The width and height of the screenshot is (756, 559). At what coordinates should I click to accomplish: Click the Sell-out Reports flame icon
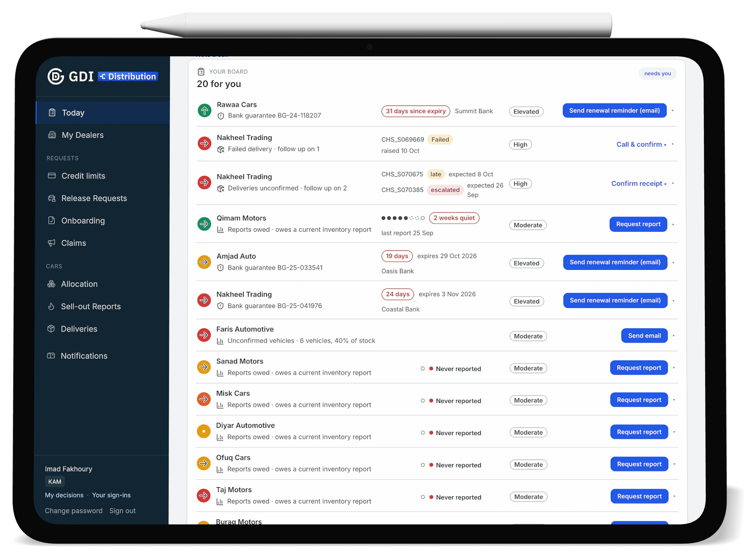51,306
